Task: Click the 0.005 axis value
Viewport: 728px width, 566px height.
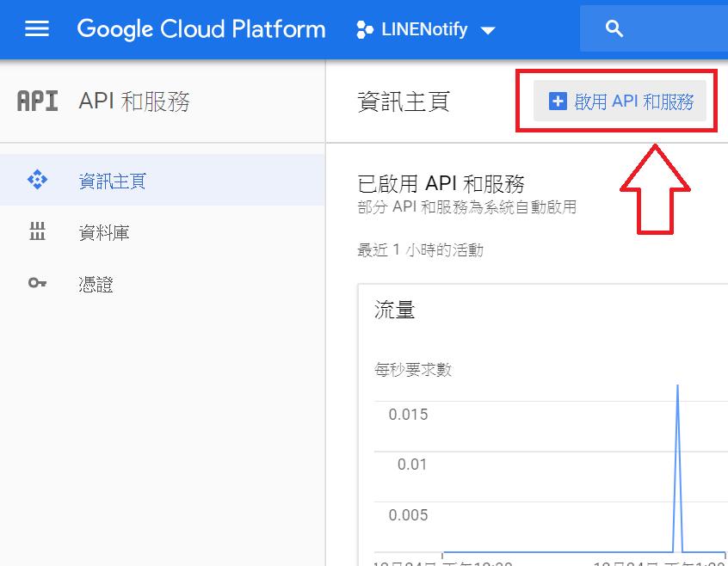Action: [408, 515]
